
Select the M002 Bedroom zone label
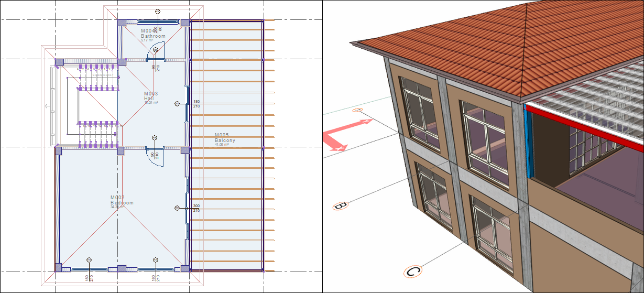[122, 200]
